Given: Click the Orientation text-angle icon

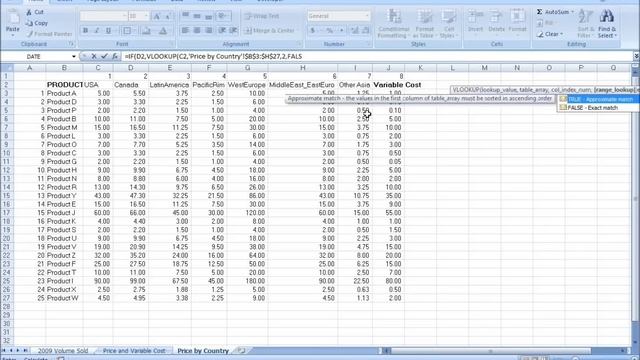Looking at the screenshot, I should 222,16.
